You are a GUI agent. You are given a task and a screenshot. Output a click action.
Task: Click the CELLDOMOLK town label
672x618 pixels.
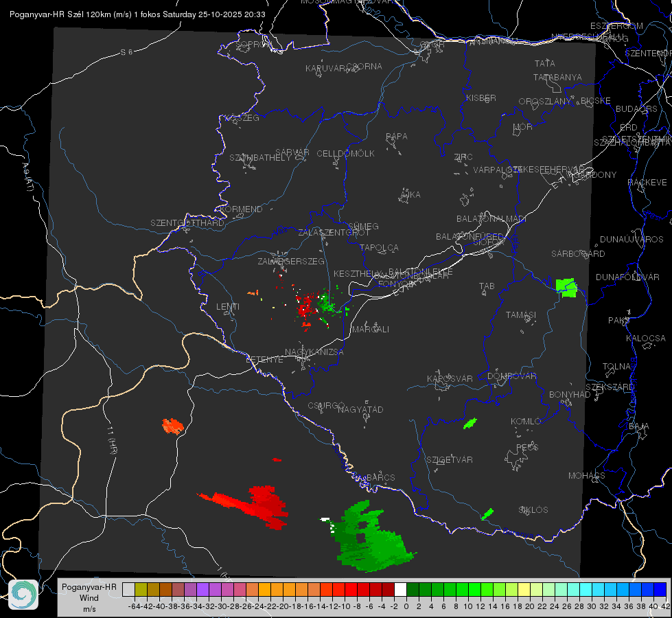(x=345, y=154)
